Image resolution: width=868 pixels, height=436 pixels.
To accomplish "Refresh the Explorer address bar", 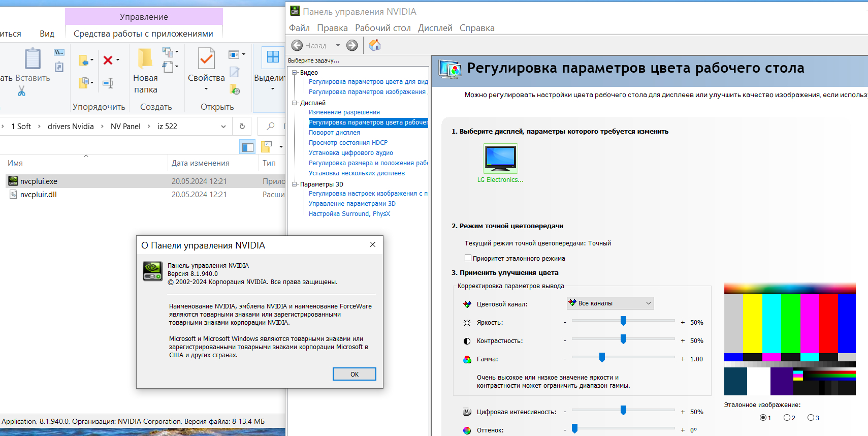I will (x=242, y=127).
